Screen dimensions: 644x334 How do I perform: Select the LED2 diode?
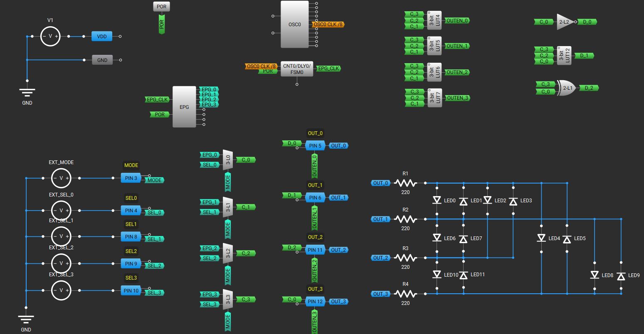[488, 201]
